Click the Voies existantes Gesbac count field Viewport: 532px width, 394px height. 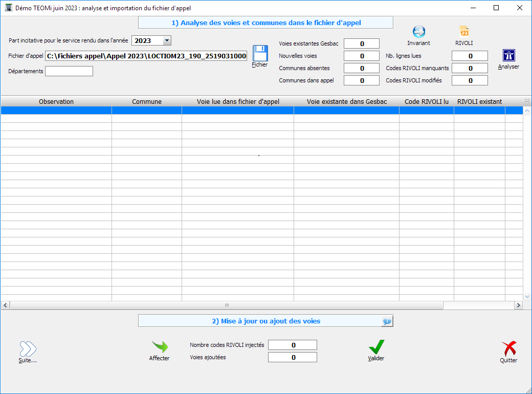coord(362,43)
